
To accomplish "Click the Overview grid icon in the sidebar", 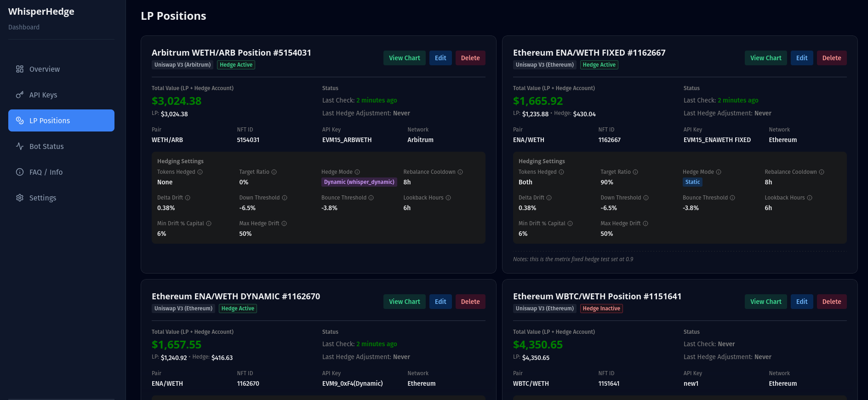I will point(20,69).
